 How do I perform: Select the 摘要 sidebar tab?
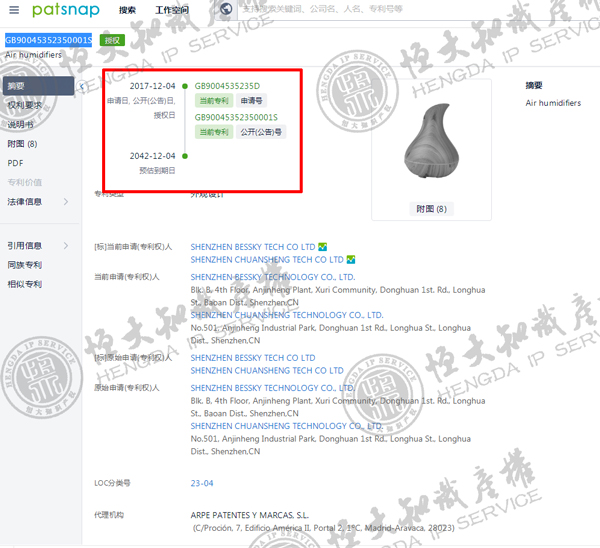(38, 86)
